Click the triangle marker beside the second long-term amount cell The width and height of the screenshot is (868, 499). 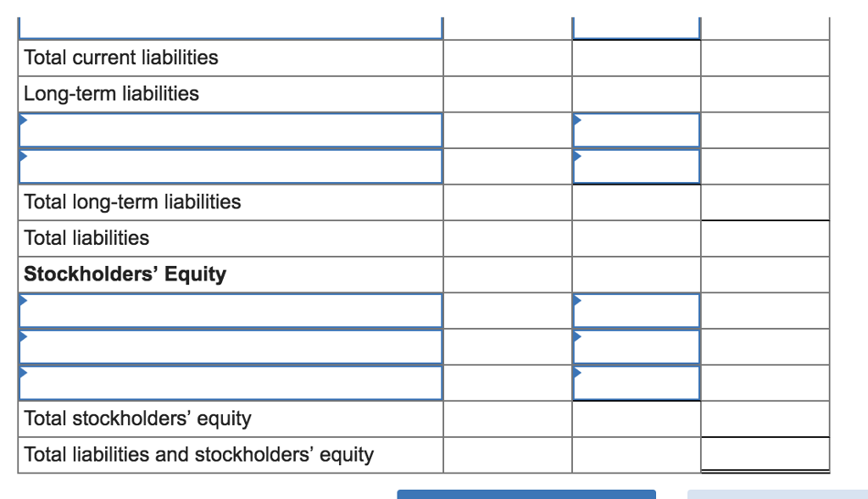tap(577, 155)
